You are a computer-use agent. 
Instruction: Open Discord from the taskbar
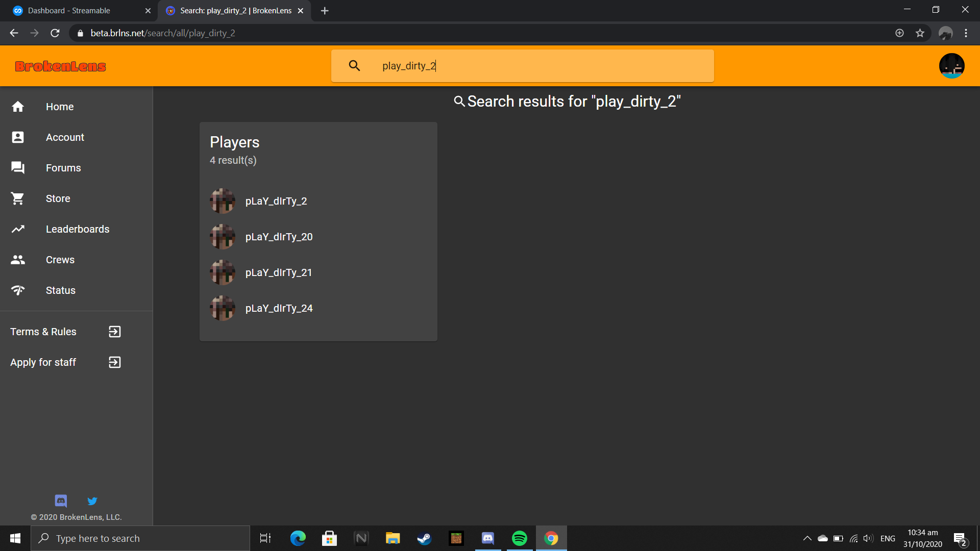pos(488,538)
